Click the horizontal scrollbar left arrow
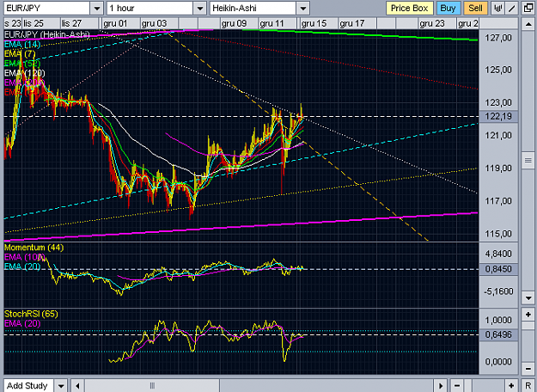The width and height of the screenshot is (537, 392). (77, 385)
